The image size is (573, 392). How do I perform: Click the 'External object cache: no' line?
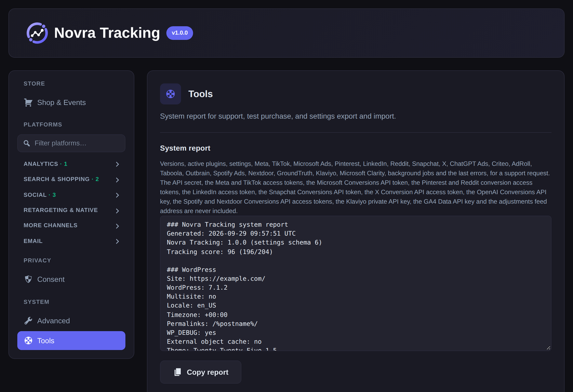click(214, 342)
